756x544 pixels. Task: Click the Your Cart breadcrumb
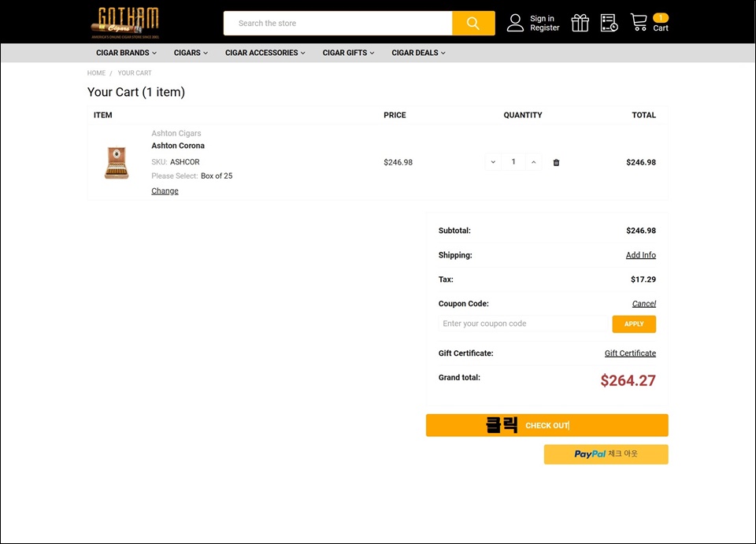[x=135, y=72]
